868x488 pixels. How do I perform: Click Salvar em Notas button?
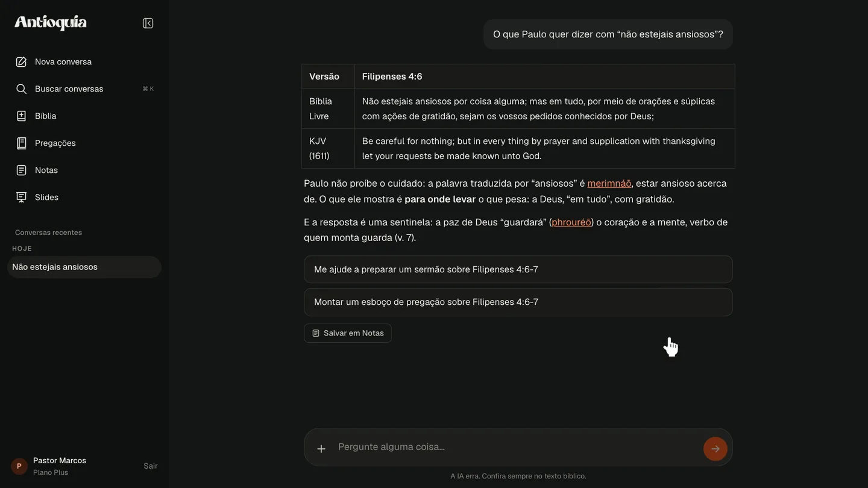(348, 333)
